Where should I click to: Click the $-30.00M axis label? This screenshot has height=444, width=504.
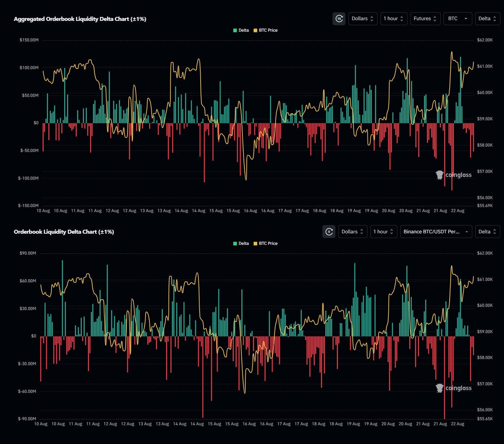tap(27, 364)
